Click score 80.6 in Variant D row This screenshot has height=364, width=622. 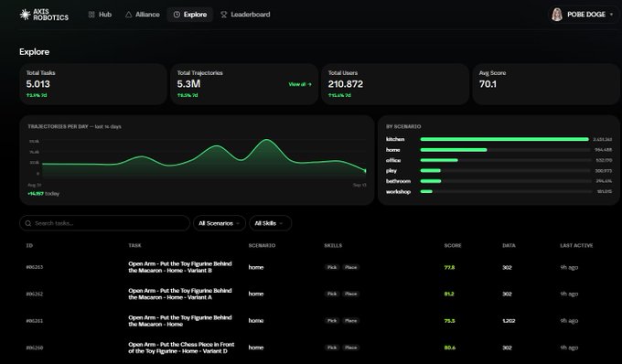point(450,348)
